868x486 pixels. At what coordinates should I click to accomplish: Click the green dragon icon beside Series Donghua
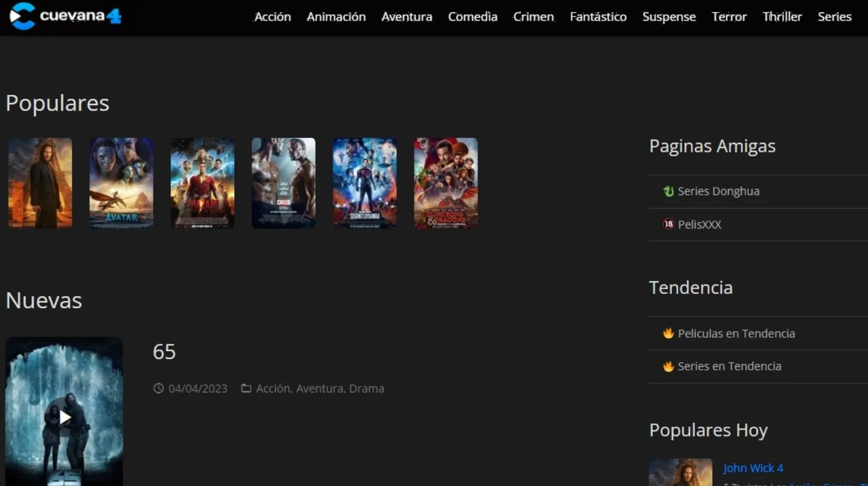[669, 191]
